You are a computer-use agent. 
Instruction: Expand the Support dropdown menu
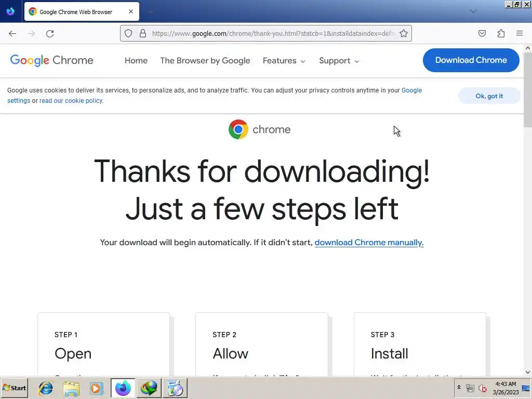pos(339,61)
